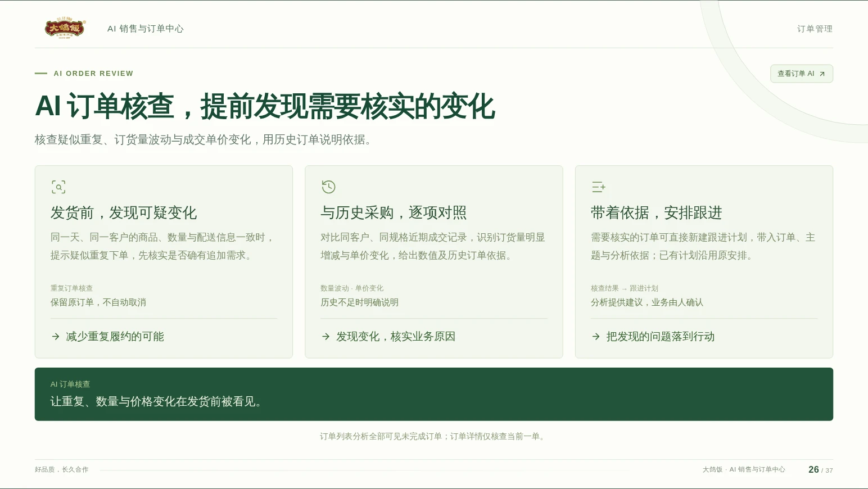Click the arrow icon beside 发现变化，核实业务原因
Screen dimensions: 868x489
pos(326,337)
